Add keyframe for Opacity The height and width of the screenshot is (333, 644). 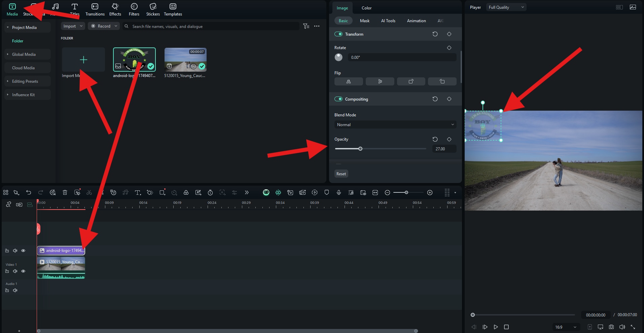[x=449, y=139]
